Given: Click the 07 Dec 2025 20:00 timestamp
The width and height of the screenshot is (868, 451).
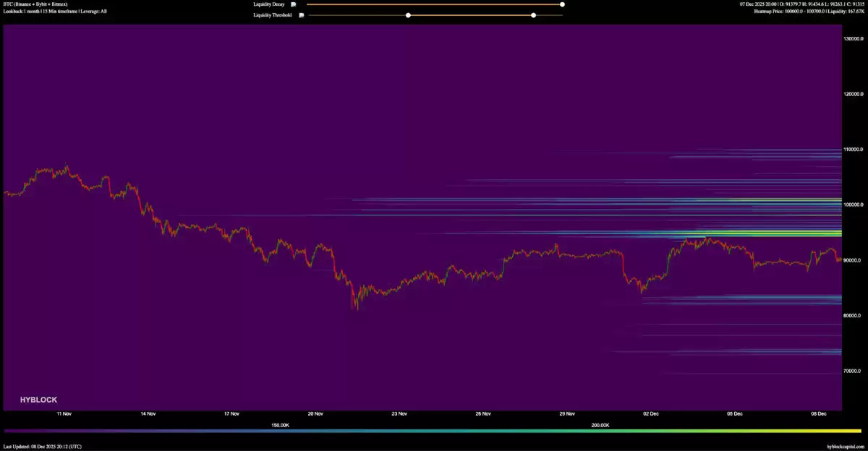Looking at the screenshot, I should click(x=758, y=4).
